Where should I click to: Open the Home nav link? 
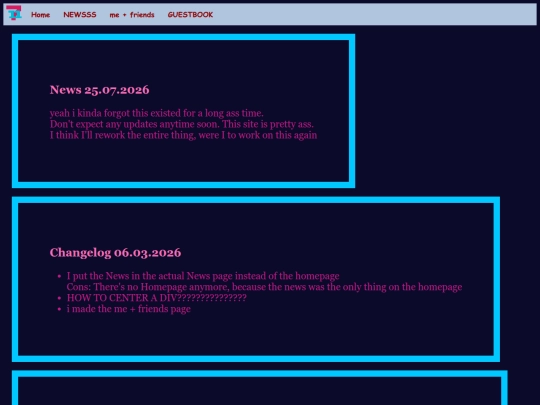tap(41, 15)
